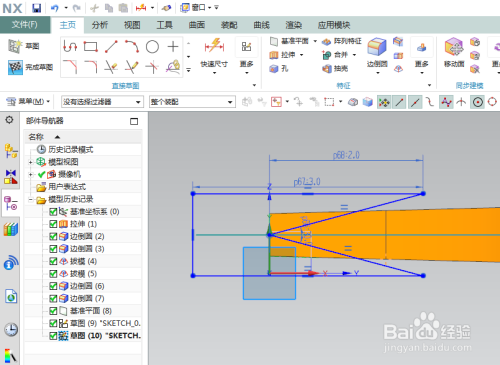The image size is (500, 365).
Task: Open the 整个装配 scope dropdown
Action: click(192, 102)
